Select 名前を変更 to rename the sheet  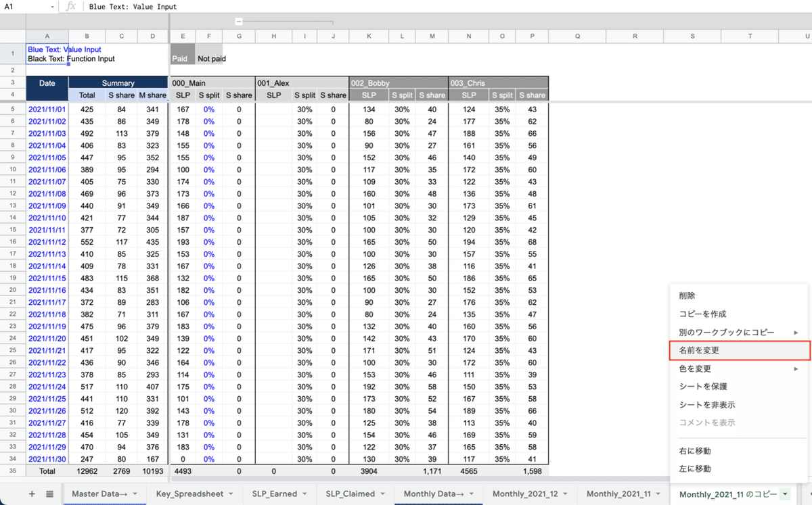[738, 350]
